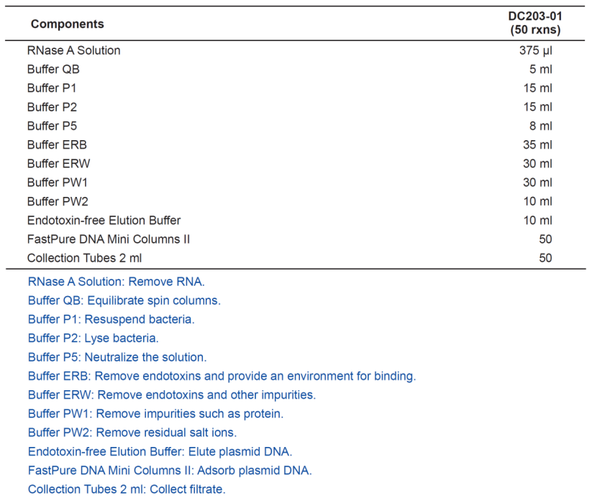Select the DC203-01 (50 rxns) header

[x=535, y=23]
